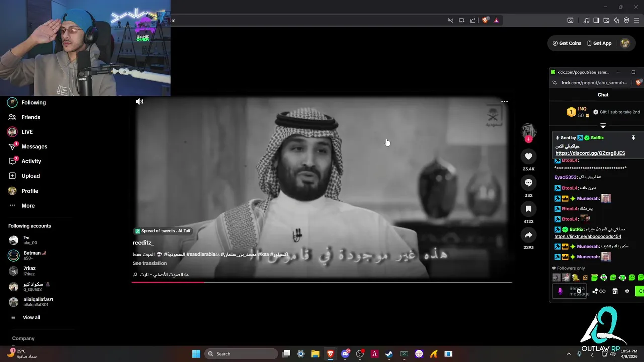Collapse the Kick chat leaderboard chevron
644x362 pixels.
coord(603,126)
